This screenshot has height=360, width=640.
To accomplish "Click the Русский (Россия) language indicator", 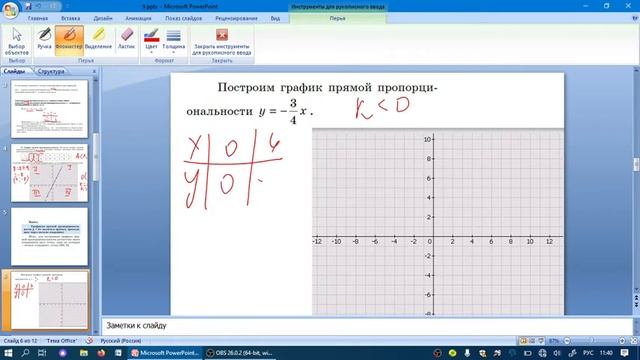I will tap(121, 340).
